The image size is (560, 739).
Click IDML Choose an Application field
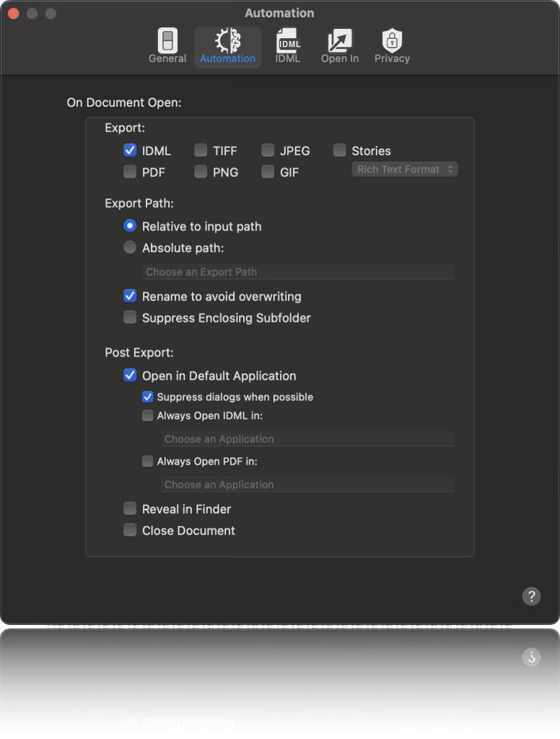(x=308, y=439)
